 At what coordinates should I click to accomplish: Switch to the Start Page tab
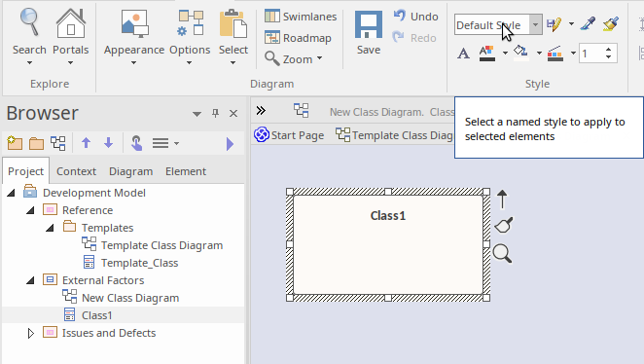(289, 135)
